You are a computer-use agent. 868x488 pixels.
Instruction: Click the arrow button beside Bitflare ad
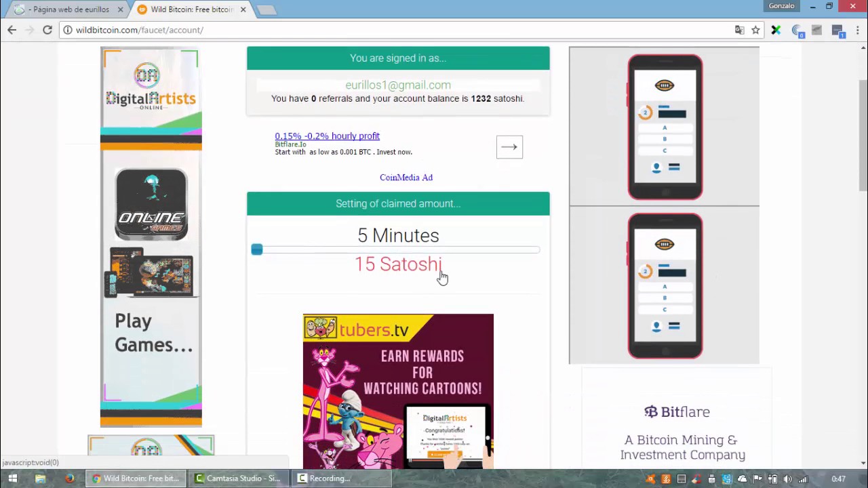point(509,146)
